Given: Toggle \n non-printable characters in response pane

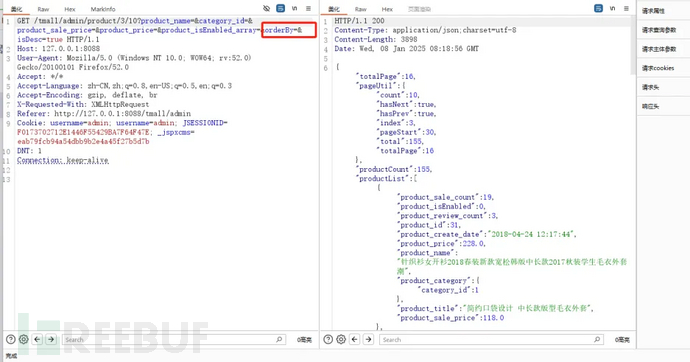Looking at the screenshot, I should coord(612,8).
